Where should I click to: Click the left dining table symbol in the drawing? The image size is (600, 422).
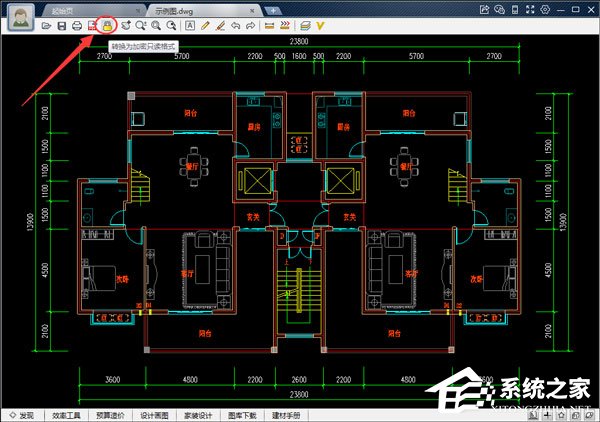(x=194, y=167)
